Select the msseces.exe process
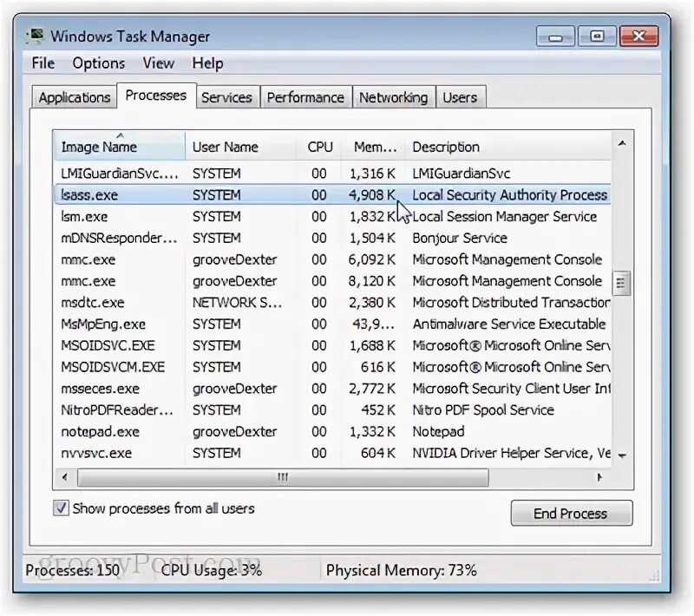The image size is (694, 616). pyautogui.click(x=332, y=389)
